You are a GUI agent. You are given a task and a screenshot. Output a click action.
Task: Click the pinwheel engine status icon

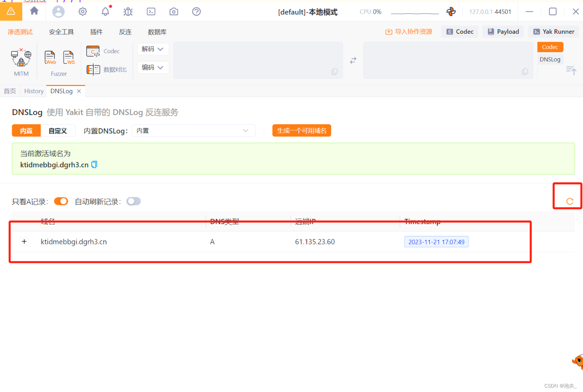451,12
